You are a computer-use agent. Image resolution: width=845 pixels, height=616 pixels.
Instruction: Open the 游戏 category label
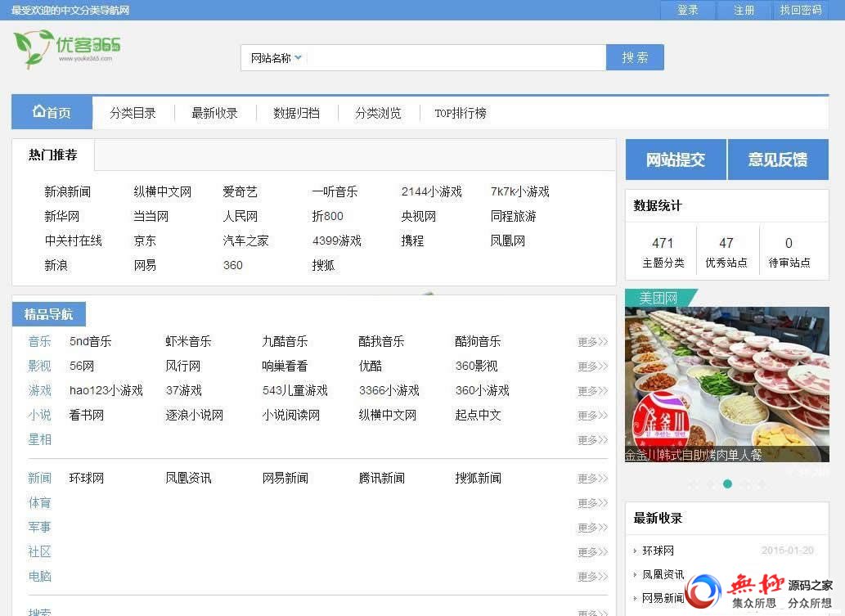(x=39, y=390)
